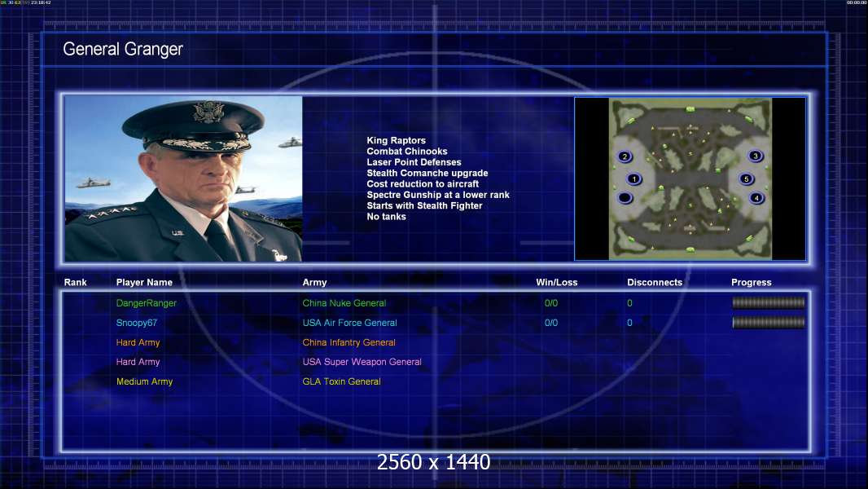Click start position marker 5 on the map
This screenshot has width=868, height=489.
tap(746, 178)
